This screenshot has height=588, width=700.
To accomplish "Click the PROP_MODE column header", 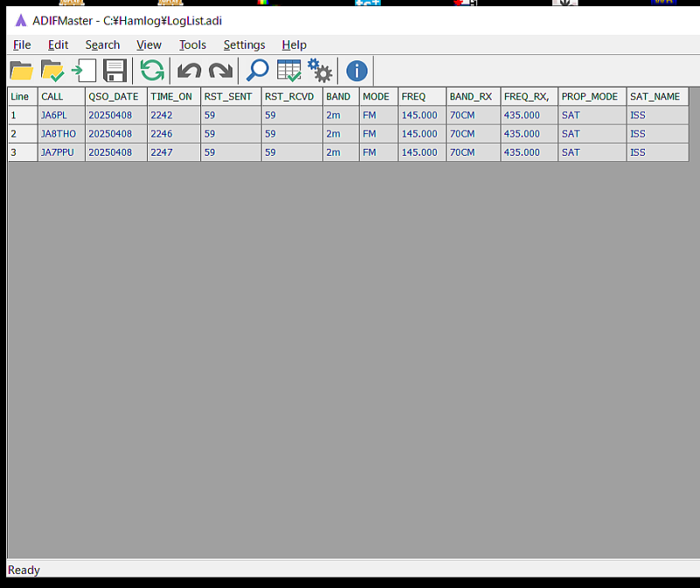I will click(592, 96).
